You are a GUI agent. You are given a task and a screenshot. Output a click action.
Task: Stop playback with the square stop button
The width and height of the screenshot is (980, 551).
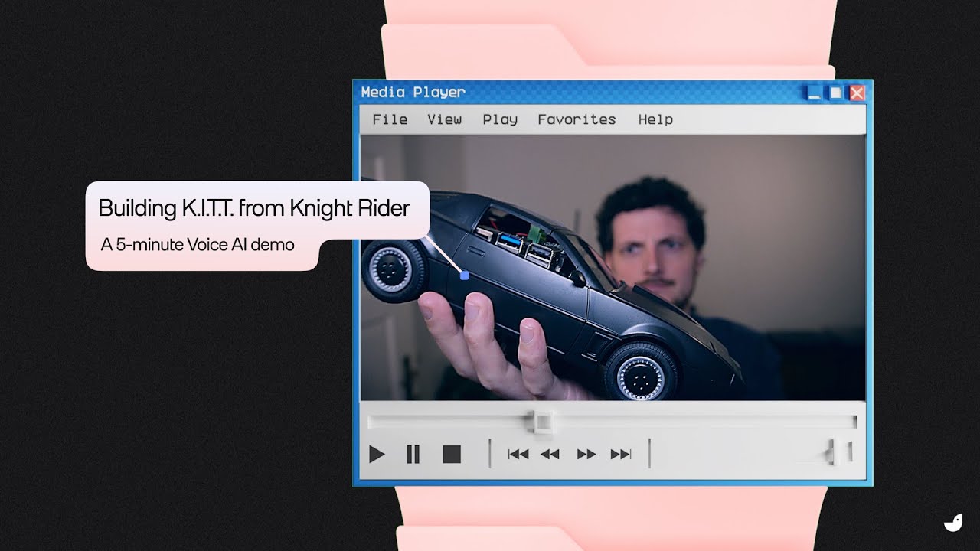click(x=452, y=455)
